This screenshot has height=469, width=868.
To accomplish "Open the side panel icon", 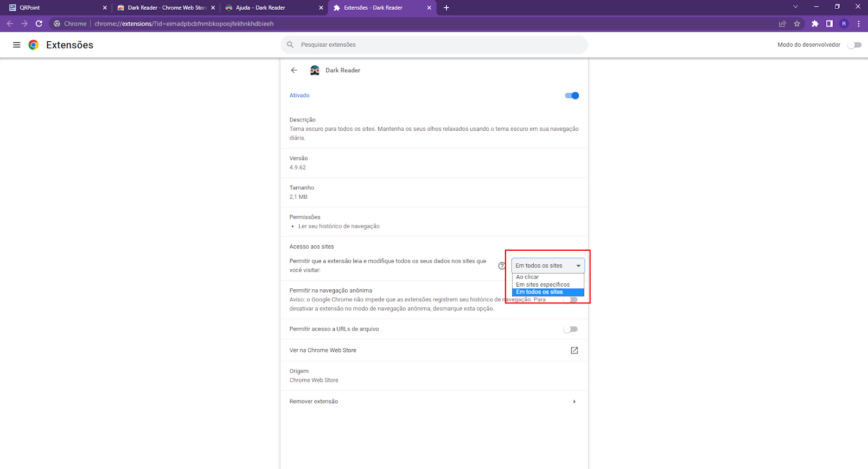I will (829, 23).
